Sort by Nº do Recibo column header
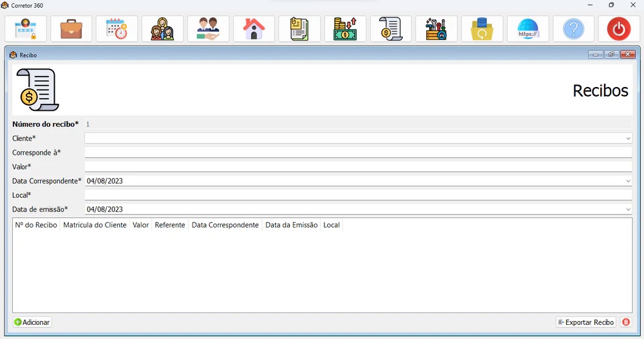The width and height of the screenshot is (644, 339). 36,225
